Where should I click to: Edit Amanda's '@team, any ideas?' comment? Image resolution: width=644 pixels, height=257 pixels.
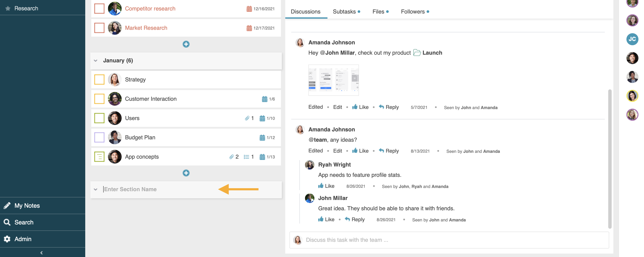pos(337,151)
